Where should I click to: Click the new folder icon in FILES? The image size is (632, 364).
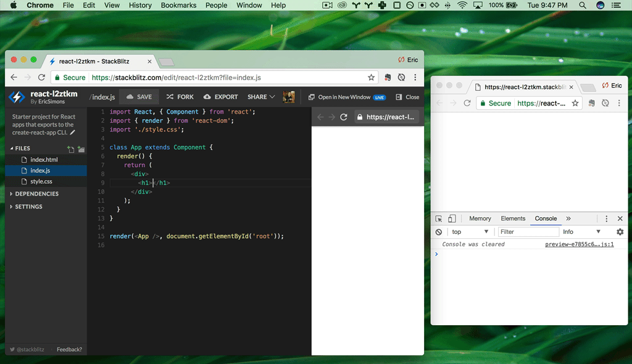pyautogui.click(x=81, y=149)
